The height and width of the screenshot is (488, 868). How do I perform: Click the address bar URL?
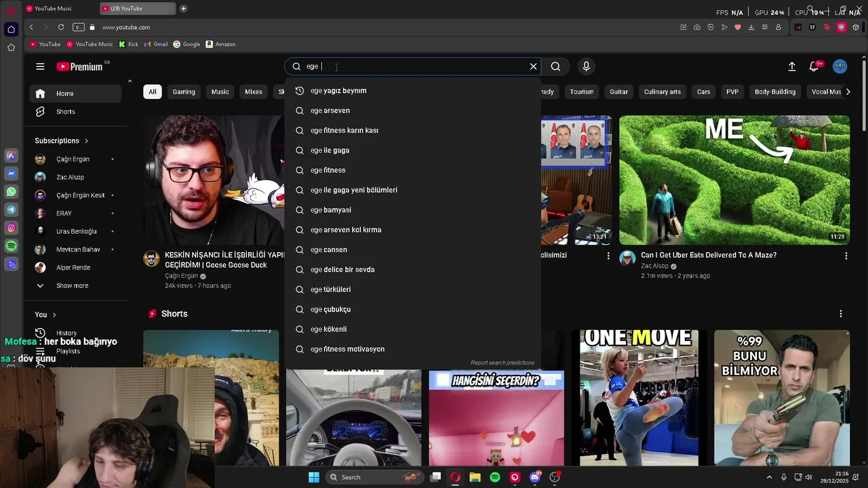pos(126,27)
